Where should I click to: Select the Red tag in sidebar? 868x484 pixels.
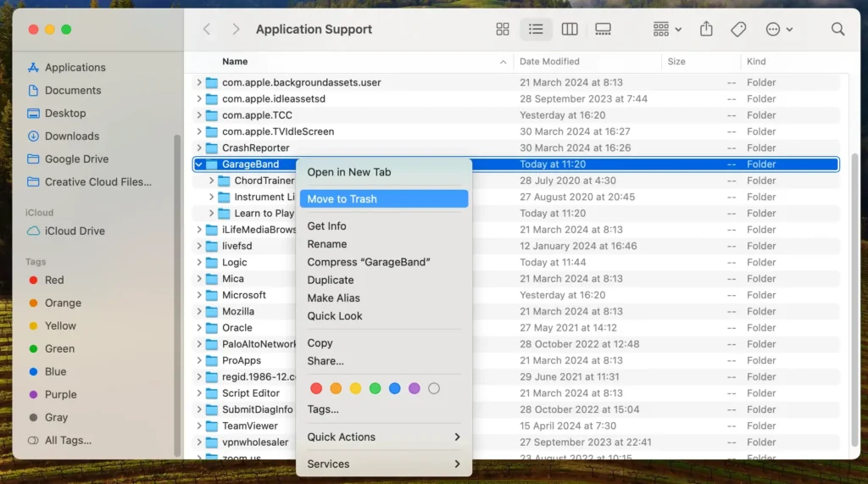46,281
